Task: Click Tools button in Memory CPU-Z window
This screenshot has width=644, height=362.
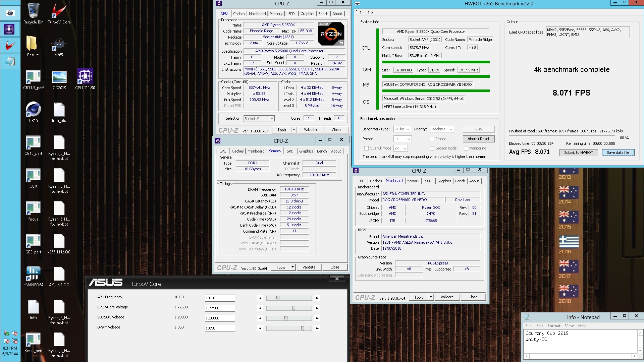Action: pos(280,267)
